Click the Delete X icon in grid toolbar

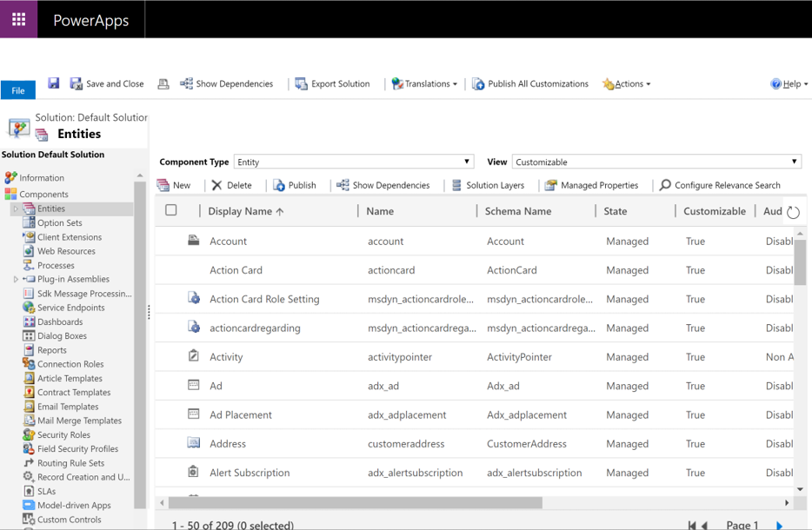(x=216, y=185)
